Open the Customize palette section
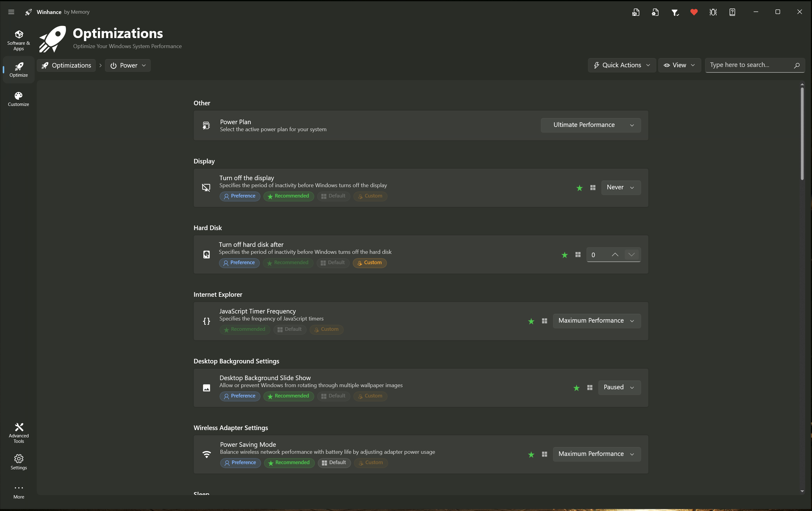The image size is (812, 511). pos(19,99)
